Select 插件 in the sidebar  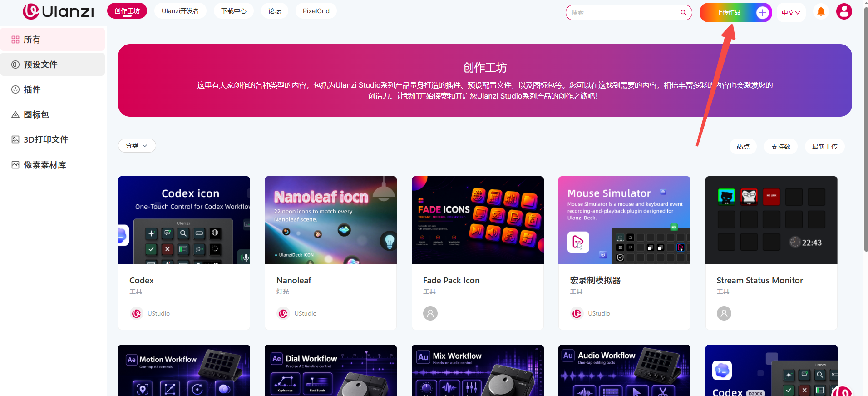(53, 89)
